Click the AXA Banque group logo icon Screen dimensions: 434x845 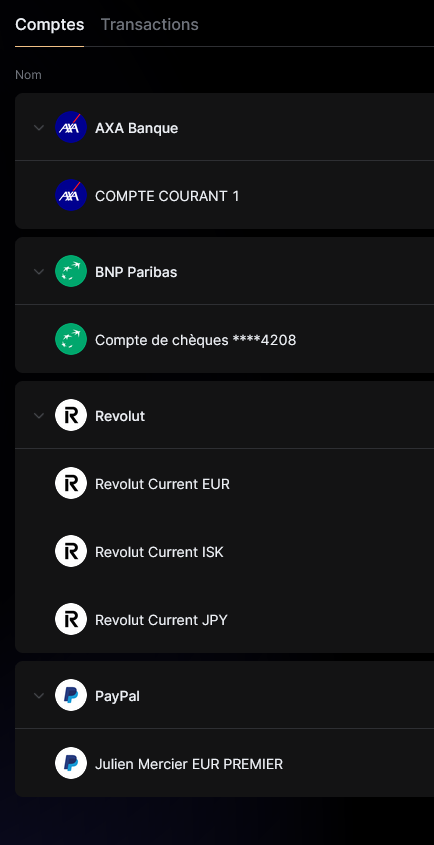[71, 127]
